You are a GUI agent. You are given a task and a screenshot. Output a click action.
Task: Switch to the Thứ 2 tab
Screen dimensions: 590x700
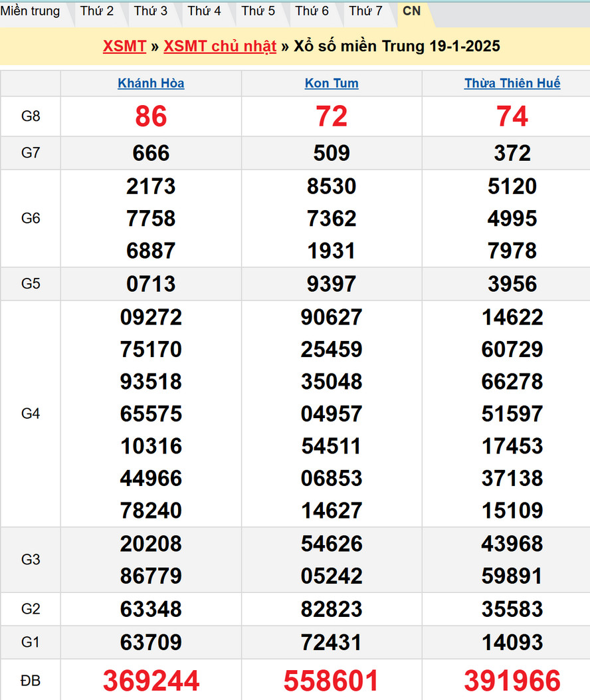[x=97, y=11]
